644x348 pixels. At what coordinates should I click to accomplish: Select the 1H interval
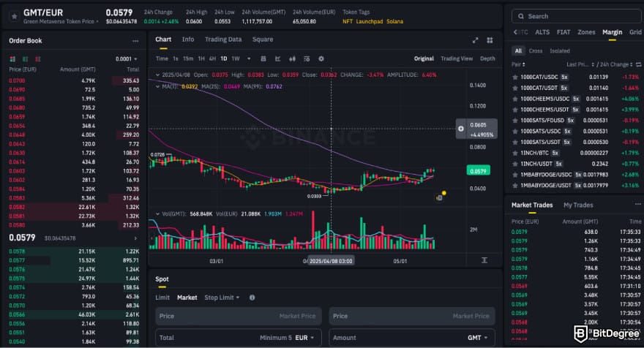coord(201,58)
